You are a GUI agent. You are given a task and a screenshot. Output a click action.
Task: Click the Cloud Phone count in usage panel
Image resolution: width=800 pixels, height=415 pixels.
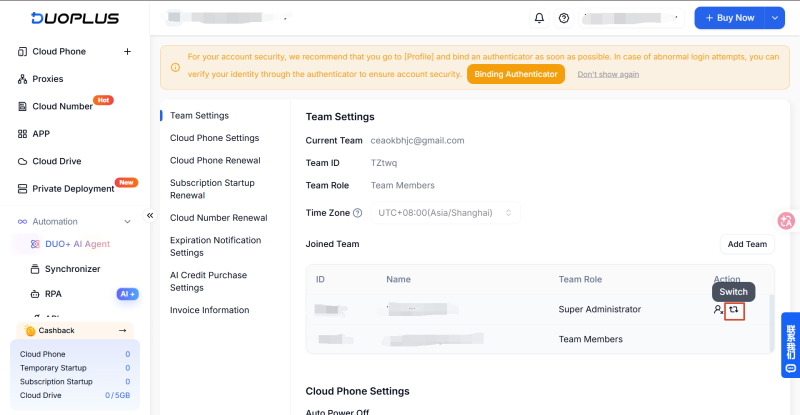pos(128,354)
